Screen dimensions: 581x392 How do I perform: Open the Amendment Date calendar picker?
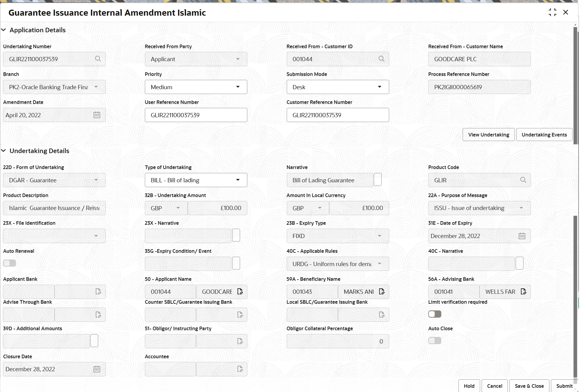coord(97,115)
